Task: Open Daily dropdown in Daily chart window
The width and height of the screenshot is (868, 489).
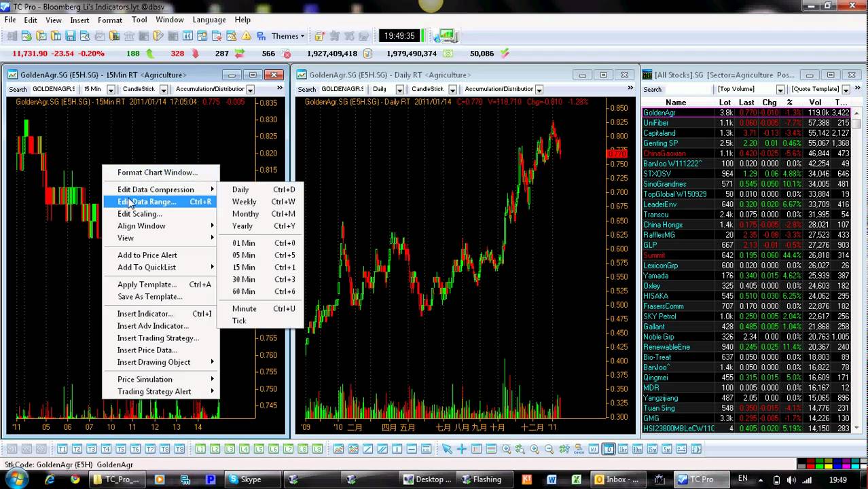Action: pos(399,90)
